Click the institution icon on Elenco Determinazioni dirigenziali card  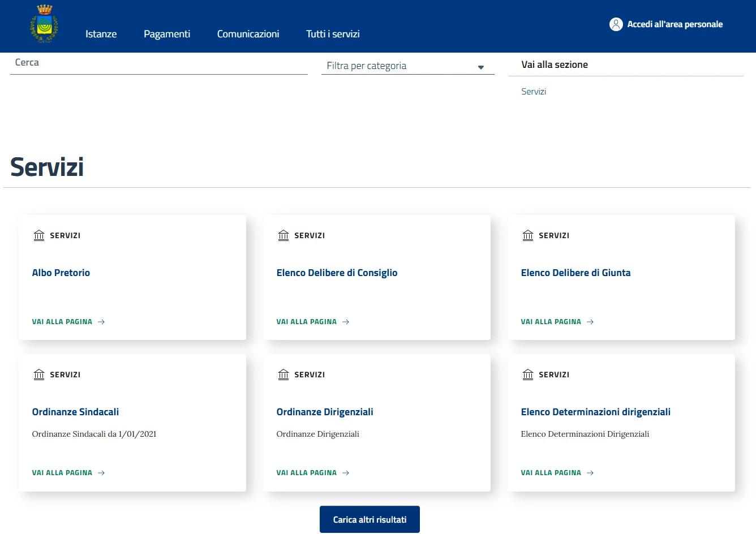coord(528,374)
